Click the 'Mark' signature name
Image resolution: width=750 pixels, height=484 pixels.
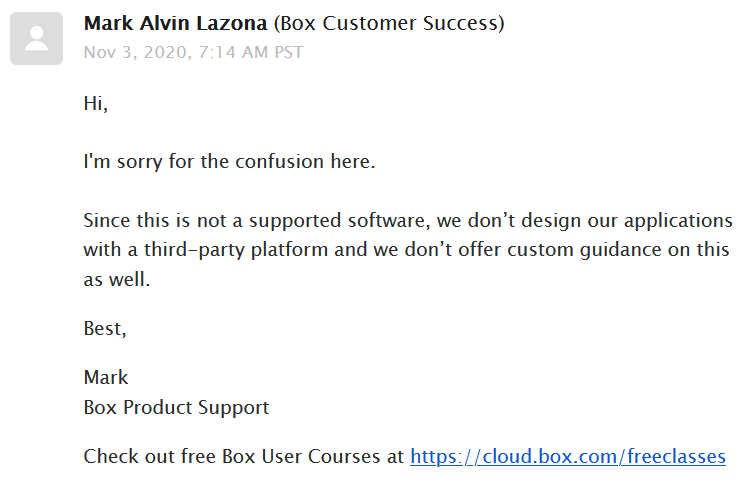coord(106,377)
